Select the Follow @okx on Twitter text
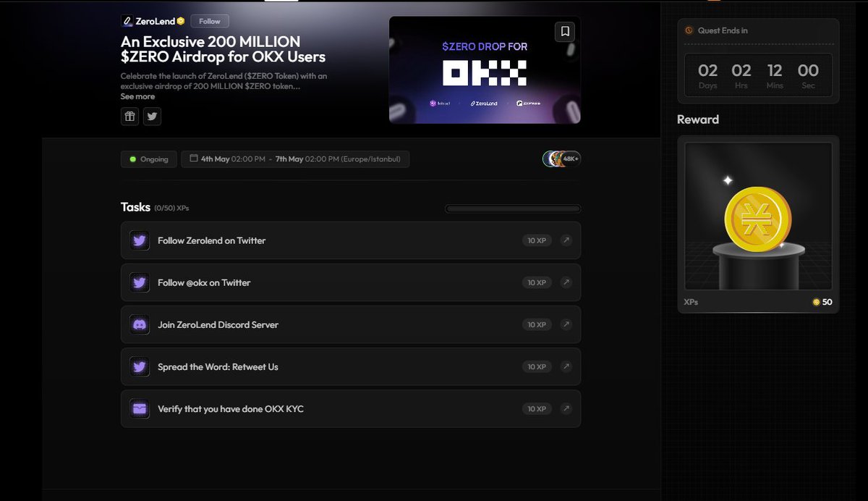 click(204, 282)
